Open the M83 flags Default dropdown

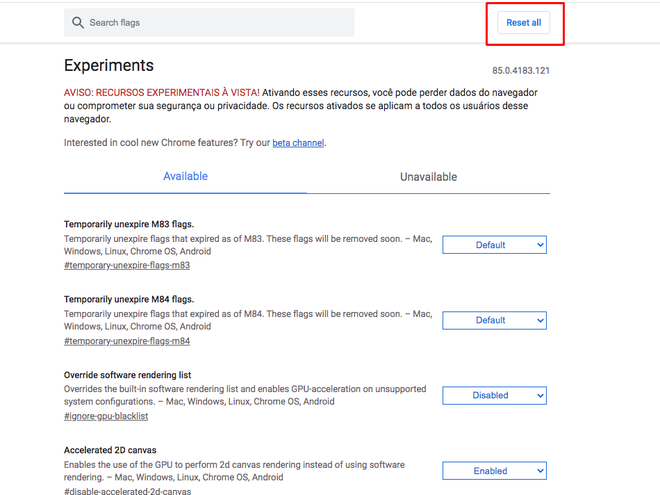494,245
